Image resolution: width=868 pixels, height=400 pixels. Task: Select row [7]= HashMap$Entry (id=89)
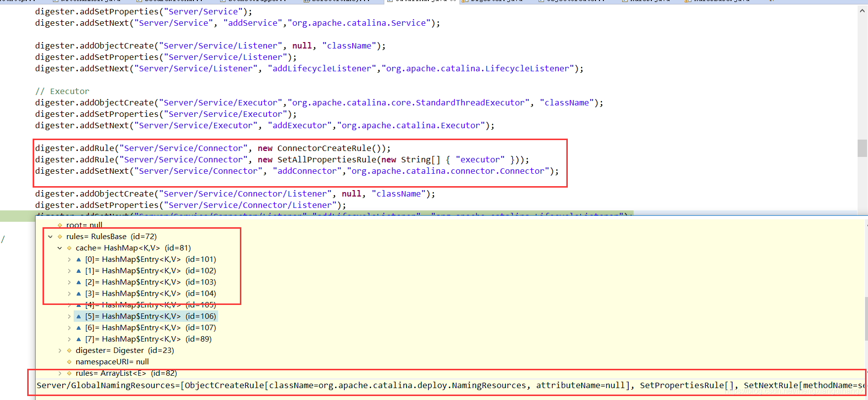(148, 339)
